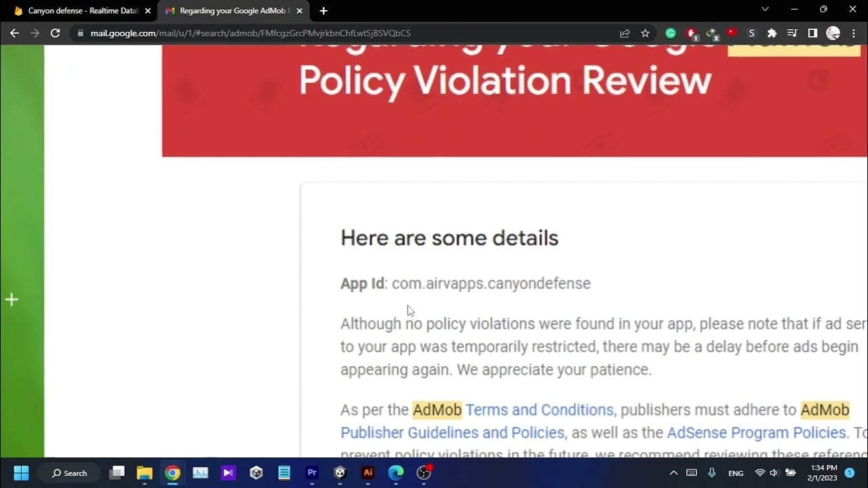The height and width of the screenshot is (488, 868).
Task: Click the extensions puzzle piece icon
Action: point(772,33)
